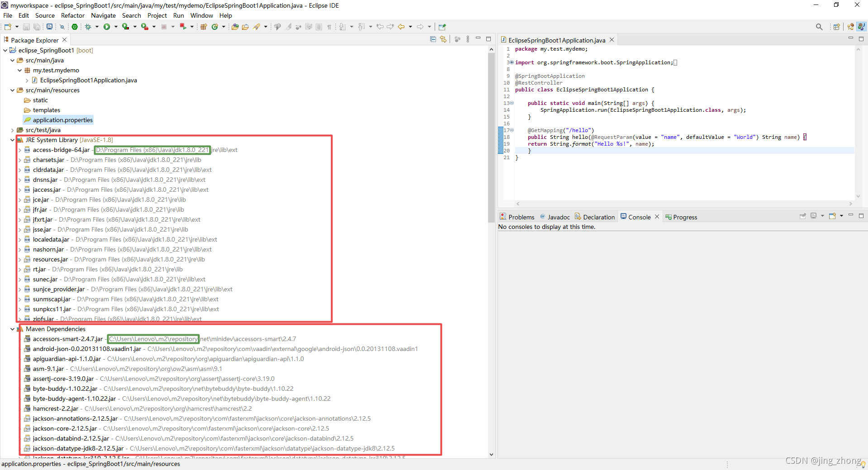The image size is (868, 470).
Task: Open the console terminal toolbar icon
Action: (50, 27)
